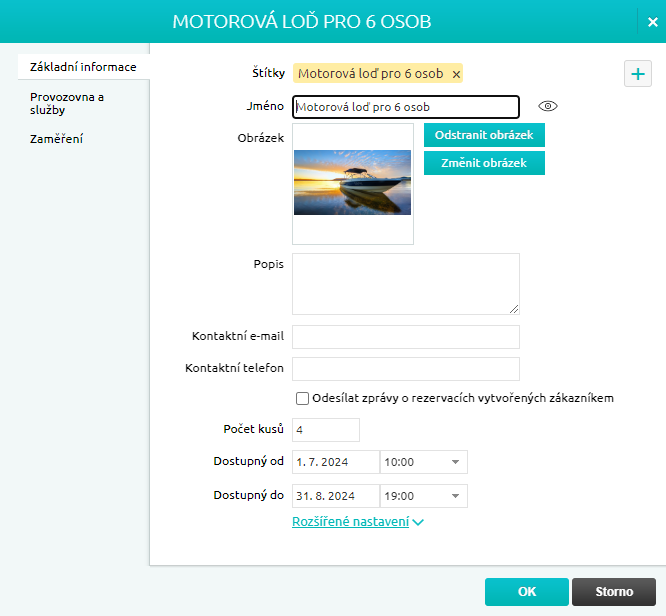Select the 'Kontaktní e-mail' input field

click(405, 337)
